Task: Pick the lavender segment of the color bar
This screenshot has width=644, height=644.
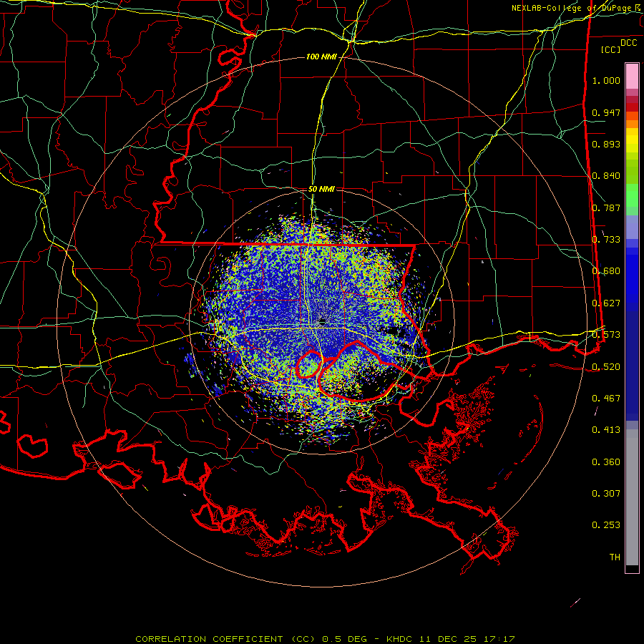Action: click(632, 227)
